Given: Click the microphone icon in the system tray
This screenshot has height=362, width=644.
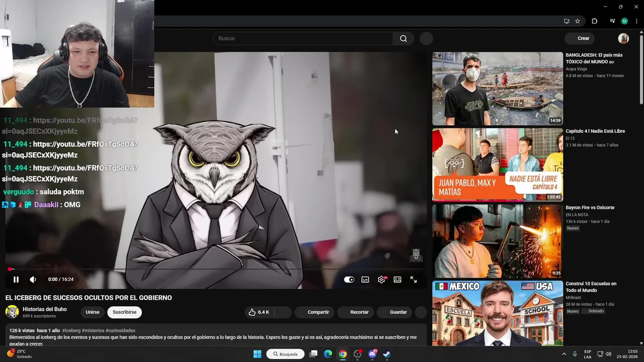Looking at the screenshot, I should pyautogui.click(x=575, y=354).
